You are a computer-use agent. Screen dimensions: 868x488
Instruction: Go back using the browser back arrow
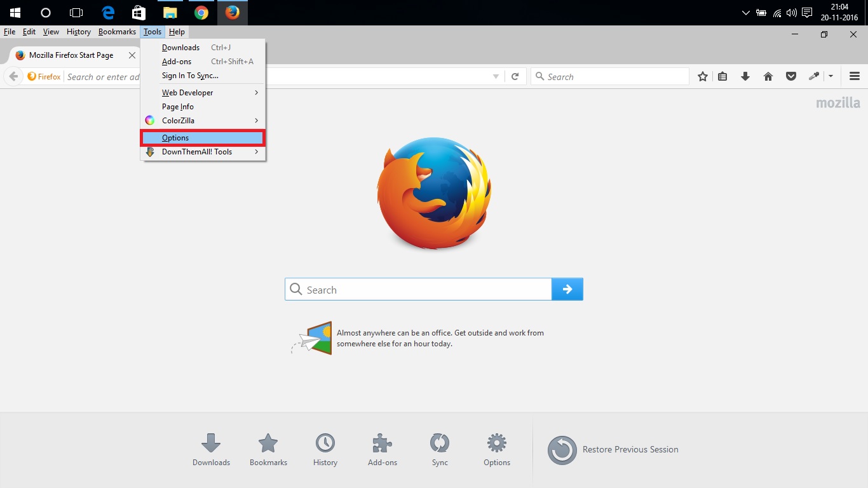tap(13, 77)
